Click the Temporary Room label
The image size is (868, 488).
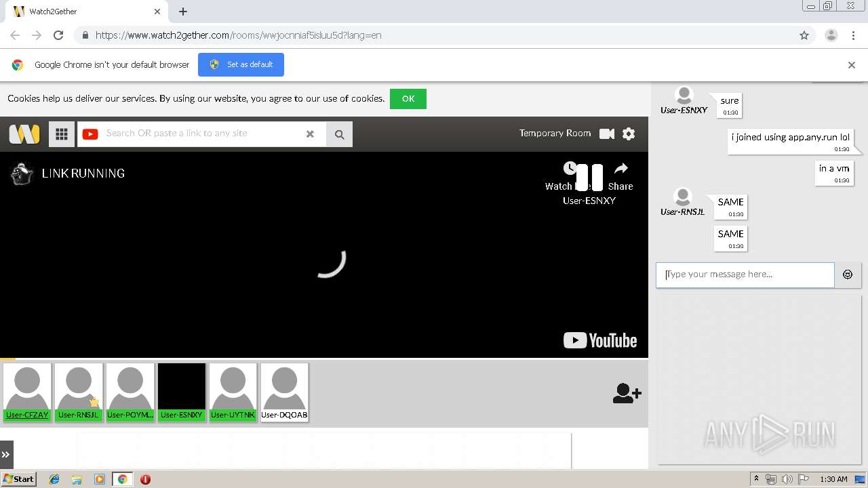pos(555,134)
